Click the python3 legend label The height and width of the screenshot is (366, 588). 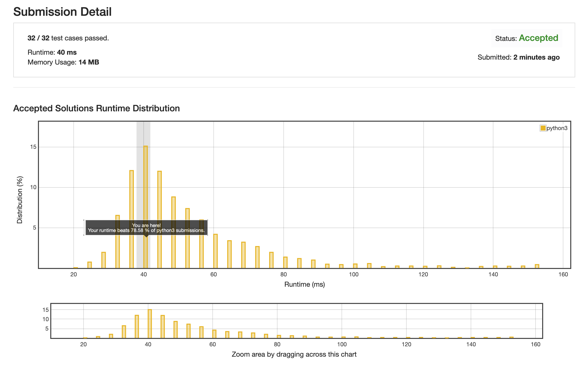[x=557, y=128]
